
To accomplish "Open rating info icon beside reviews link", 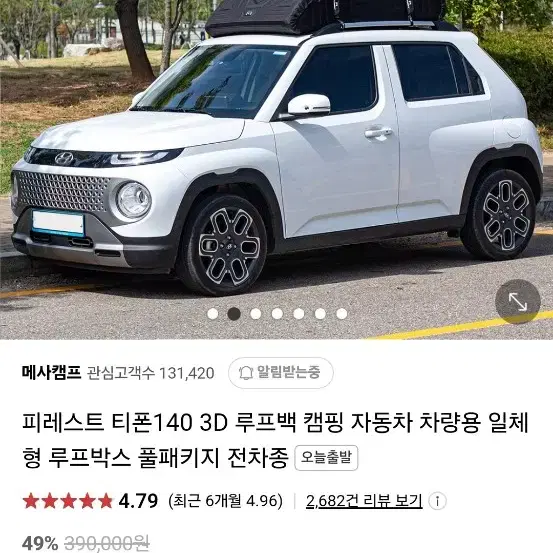I will (437, 501).
